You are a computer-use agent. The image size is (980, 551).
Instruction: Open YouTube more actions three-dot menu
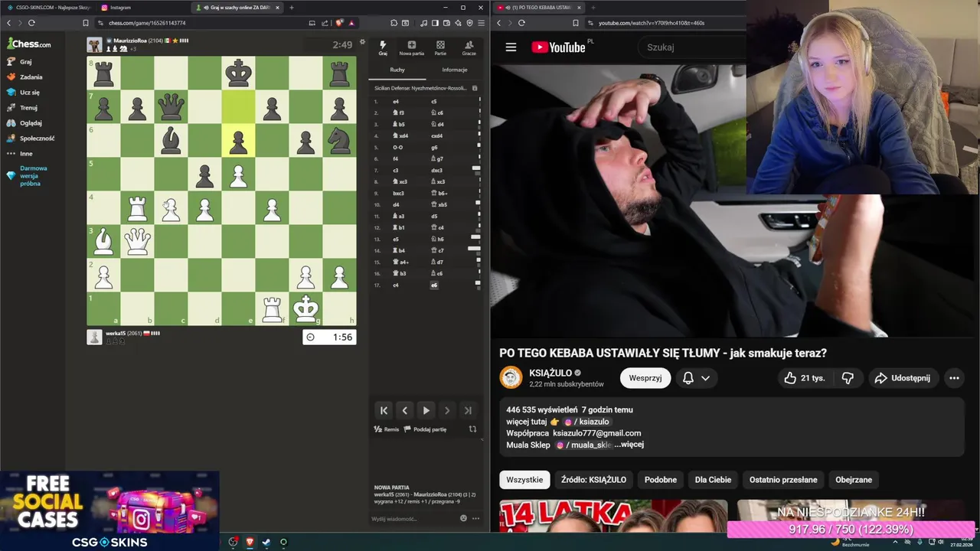tap(954, 378)
